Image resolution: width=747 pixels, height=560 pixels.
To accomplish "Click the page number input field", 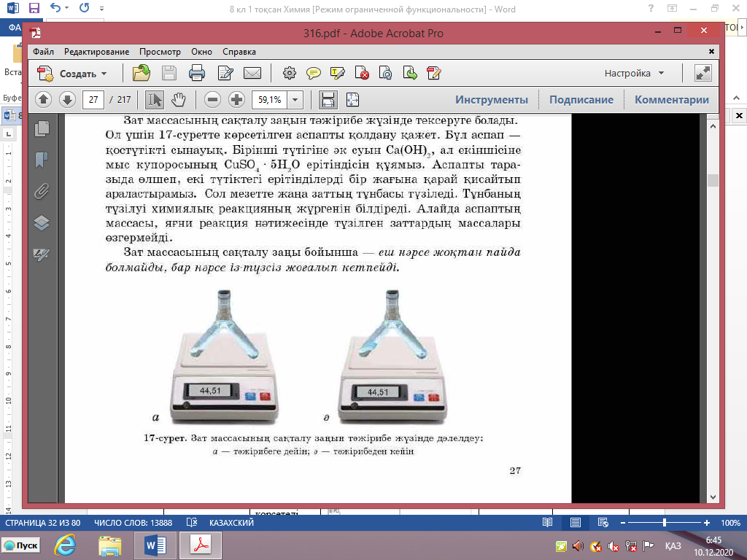I will point(93,100).
